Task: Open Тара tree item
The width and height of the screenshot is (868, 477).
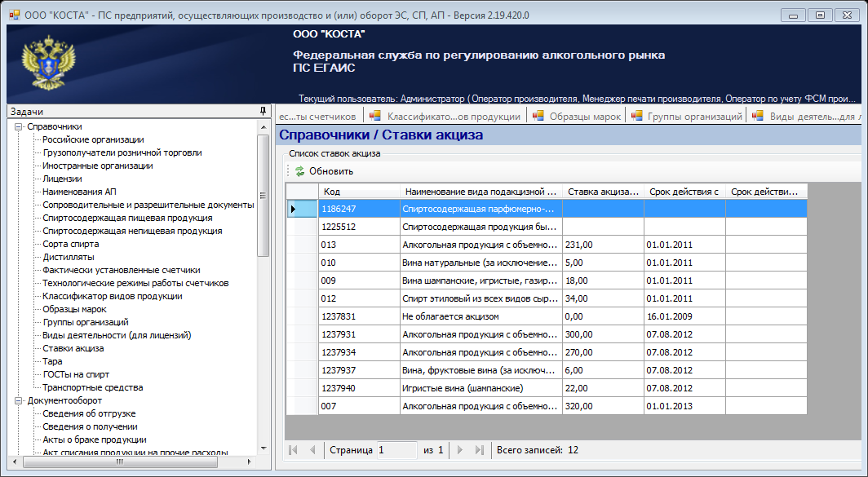Action: 52,361
